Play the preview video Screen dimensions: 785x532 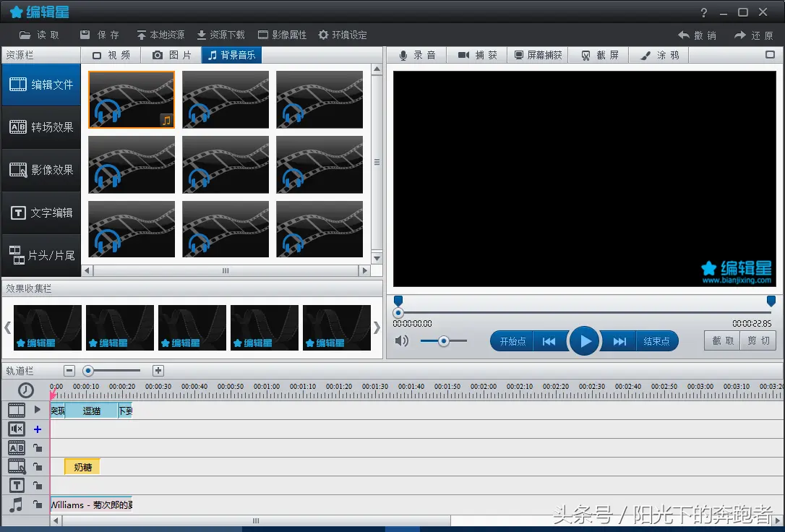tap(584, 341)
